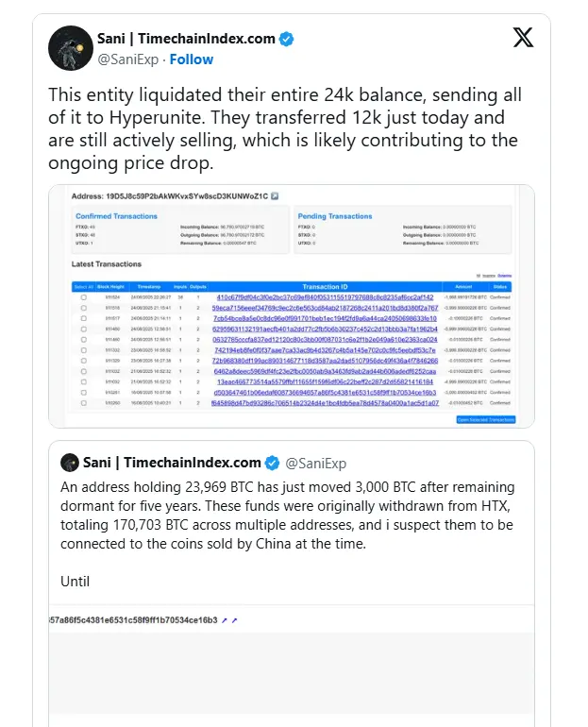This screenshot has height=727, width=588.
Task: Check the box for transaction 59eca715
Action: coord(83,309)
